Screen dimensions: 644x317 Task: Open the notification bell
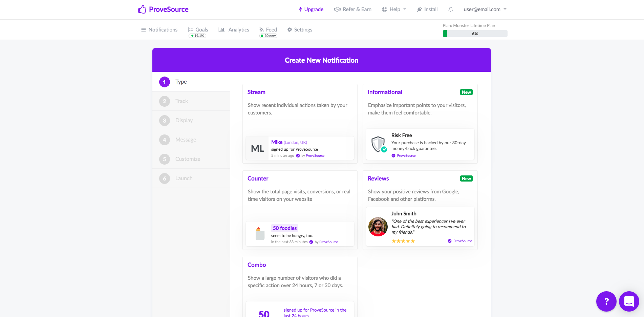451,9
